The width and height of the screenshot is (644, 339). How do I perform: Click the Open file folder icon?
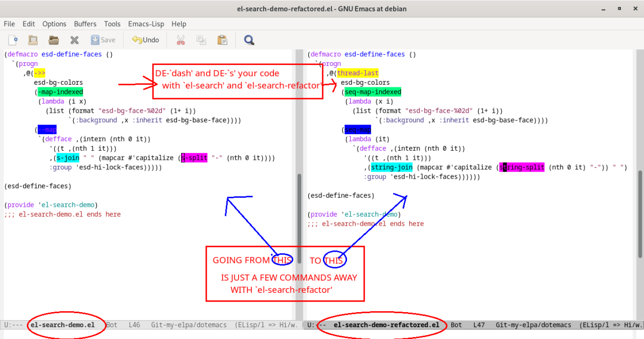53,40
